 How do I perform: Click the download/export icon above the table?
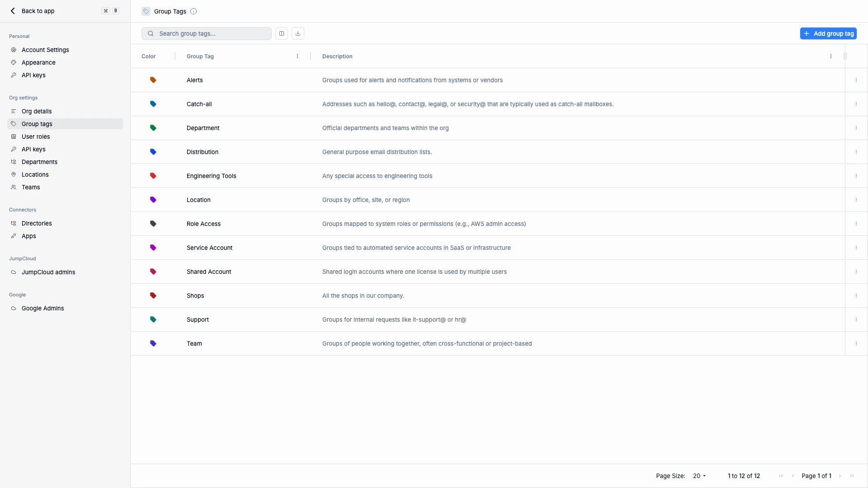coord(297,33)
